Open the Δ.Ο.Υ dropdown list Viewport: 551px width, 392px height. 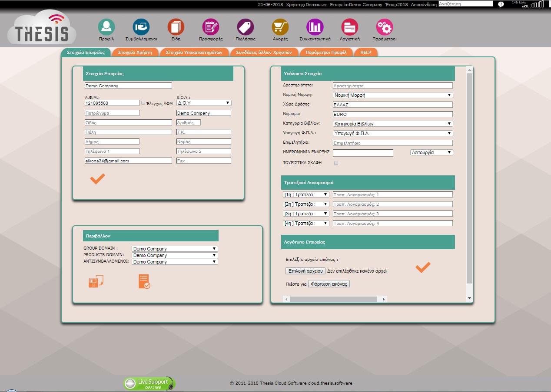click(204, 103)
